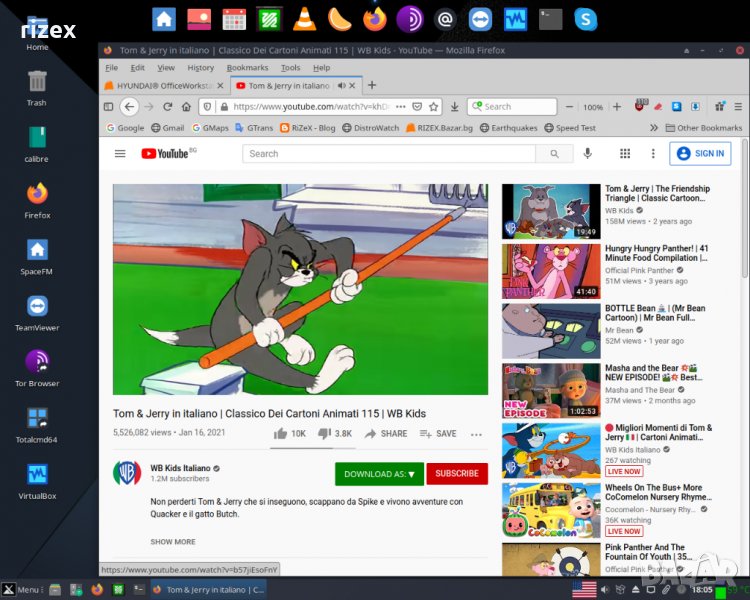Click the YouTube voice search microphone
Screen dimensions: 750x600
[588, 153]
